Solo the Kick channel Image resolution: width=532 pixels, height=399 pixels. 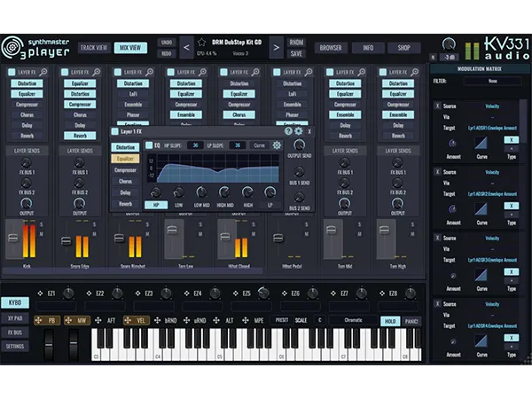click(42, 224)
